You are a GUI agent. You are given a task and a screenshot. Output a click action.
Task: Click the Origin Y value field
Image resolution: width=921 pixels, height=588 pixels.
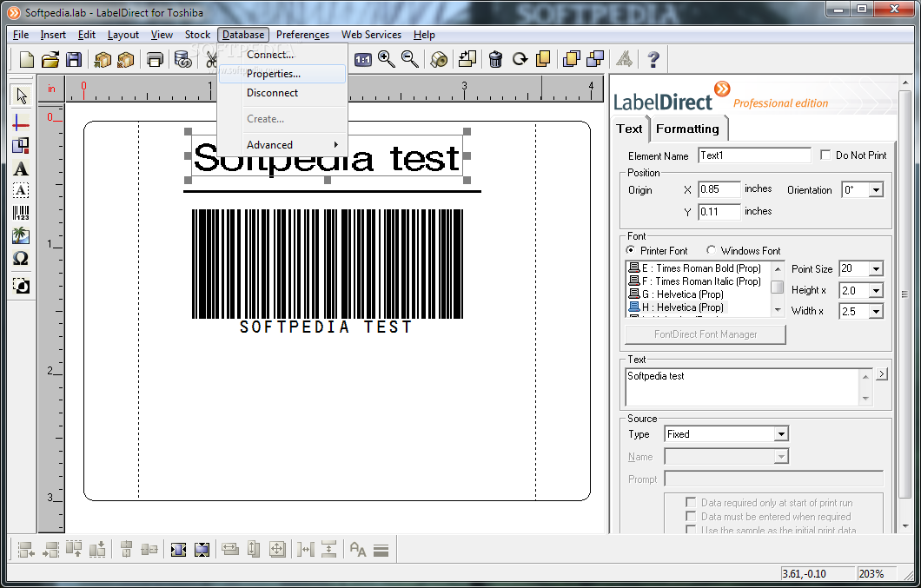pyautogui.click(x=719, y=211)
